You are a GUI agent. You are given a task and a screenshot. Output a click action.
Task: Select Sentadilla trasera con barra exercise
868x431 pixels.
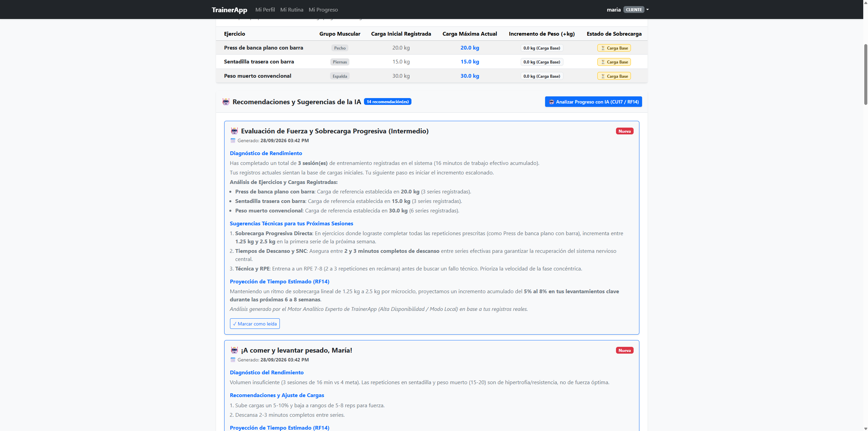click(x=259, y=62)
